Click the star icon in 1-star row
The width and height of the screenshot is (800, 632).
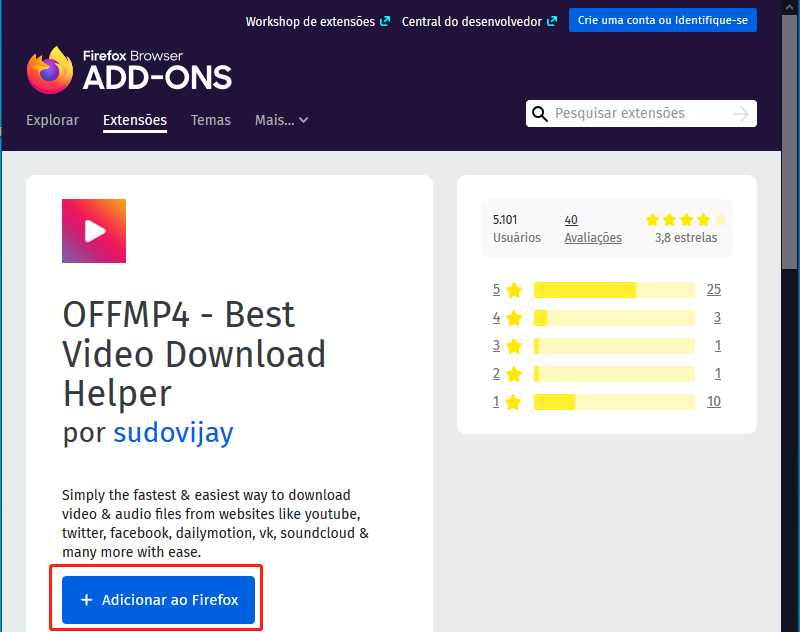(514, 402)
